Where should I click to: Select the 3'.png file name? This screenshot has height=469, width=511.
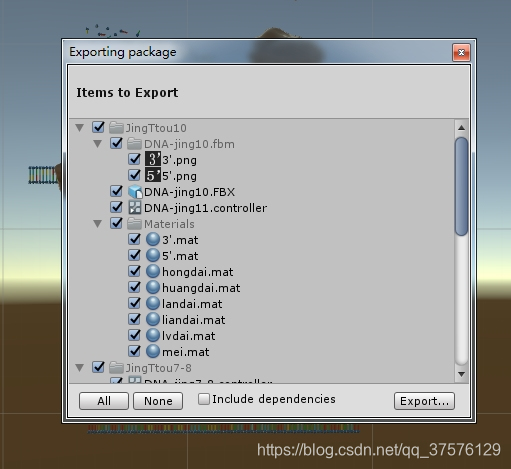pyautogui.click(x=179, y=160)
